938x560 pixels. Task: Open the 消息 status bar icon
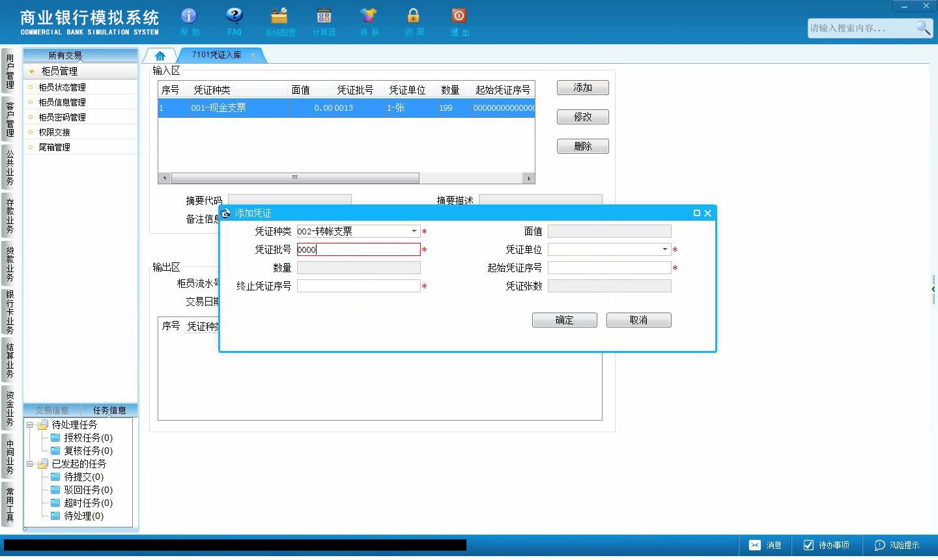point(765,545)
